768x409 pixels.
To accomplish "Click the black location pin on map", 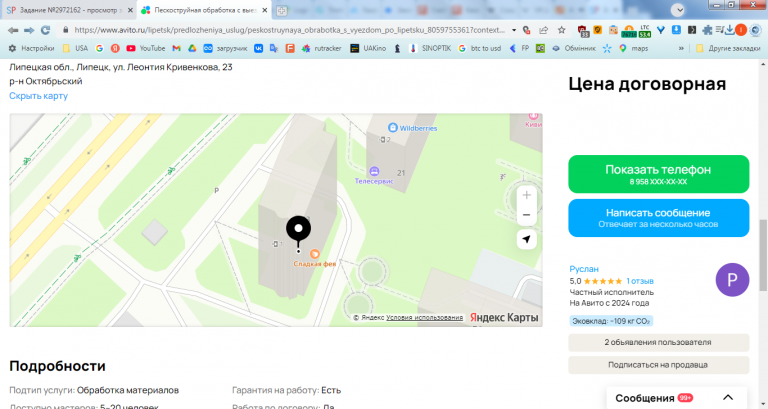I will tap(298, 231).
